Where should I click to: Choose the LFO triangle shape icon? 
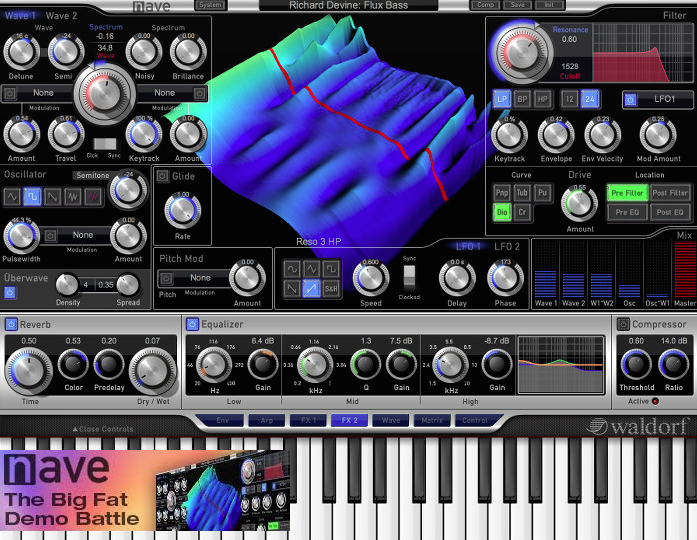[312, 269]
